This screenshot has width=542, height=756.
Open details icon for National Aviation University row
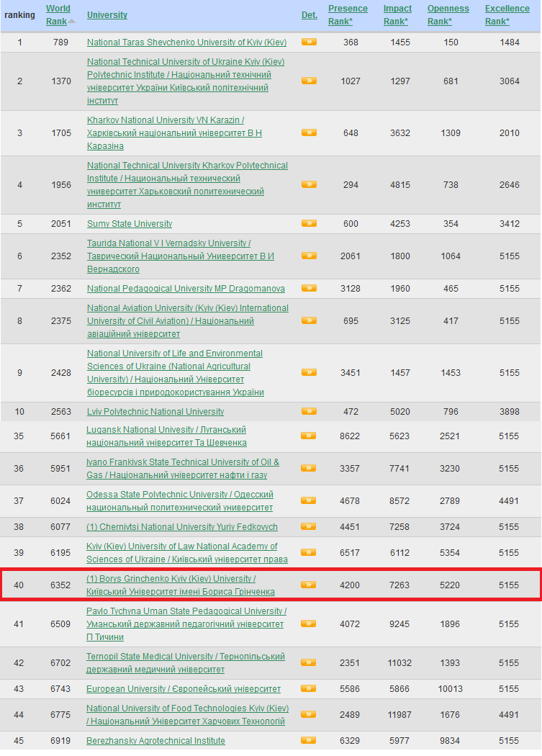(309, 320)
